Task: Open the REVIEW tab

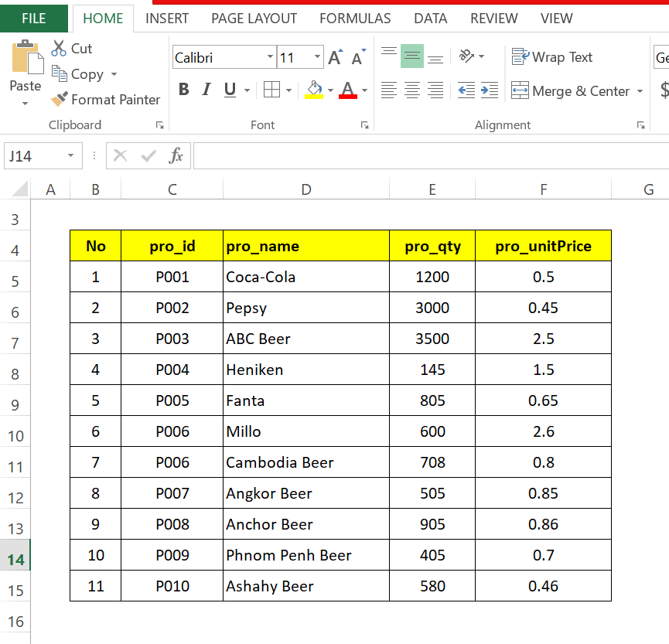Action: click(x=494, y=19)
